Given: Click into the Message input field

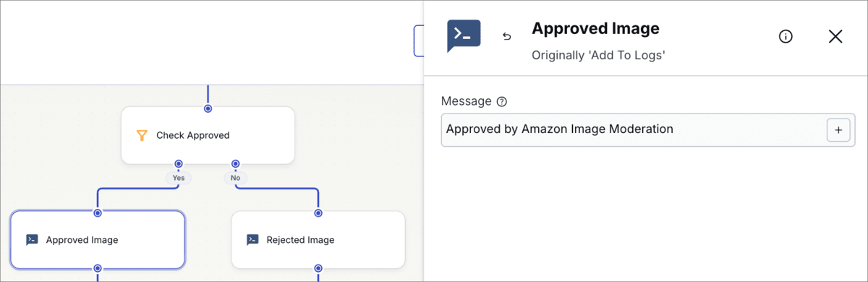Looking at the screenshot, I should pos(648,130).
